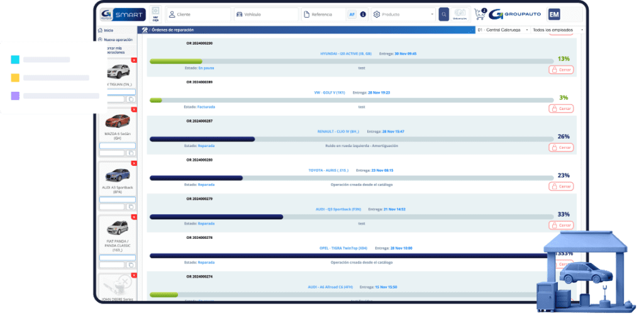Click the En pausa status link
Image resolution: width=644 pixels, height=330 pixels.
click(x=206, y=68)
